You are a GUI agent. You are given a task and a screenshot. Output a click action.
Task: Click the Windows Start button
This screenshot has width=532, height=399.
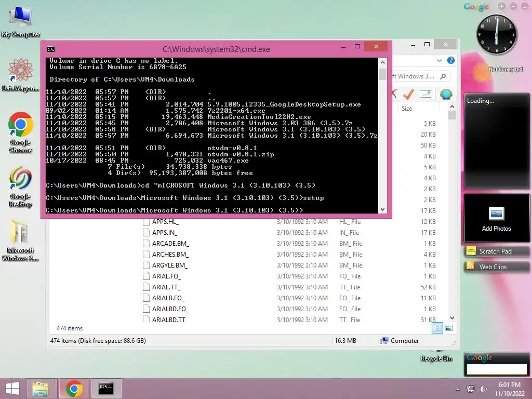coord(12,389)
